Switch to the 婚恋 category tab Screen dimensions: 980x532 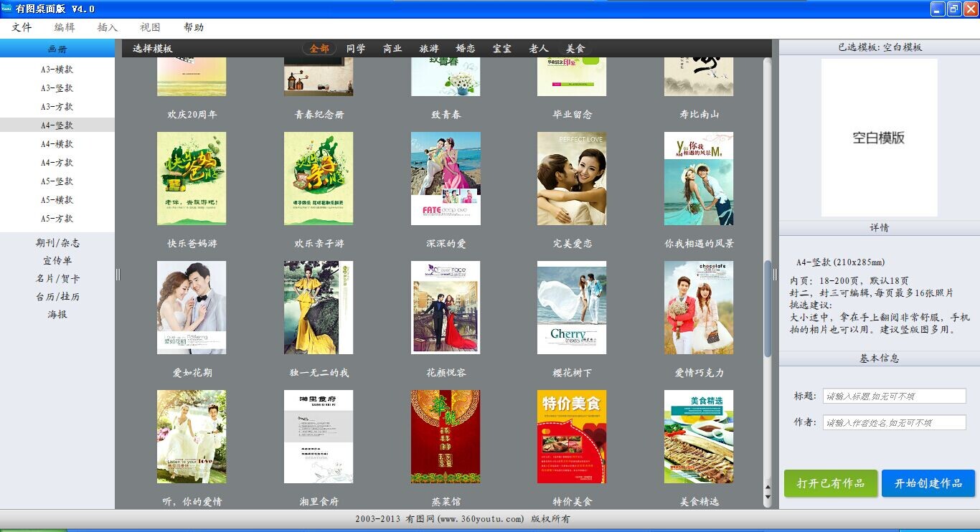point(466,49)
